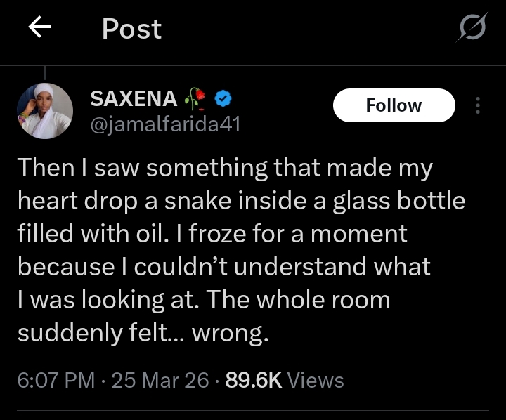Follow the SAXENA account
Image resolution: width=506 pixels, height=420 pixels.
point(394,105)
